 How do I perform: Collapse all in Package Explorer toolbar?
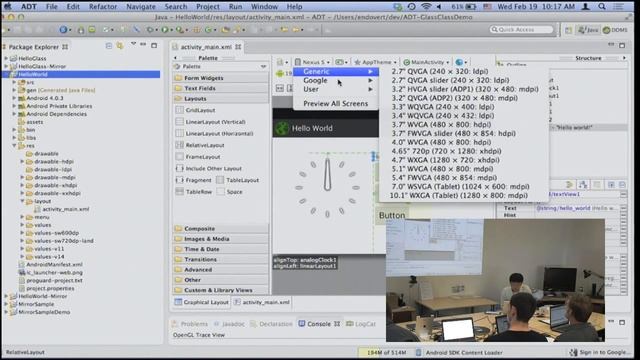coord(109,46)
